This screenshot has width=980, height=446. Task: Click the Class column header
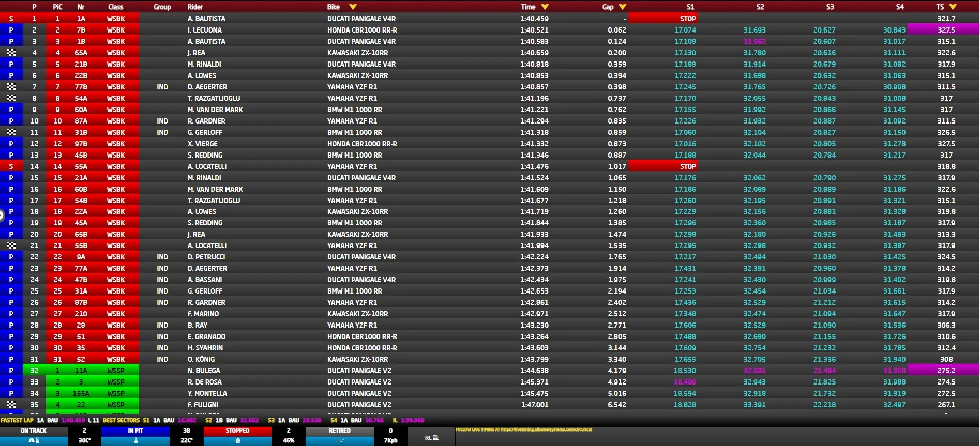[116, 7]
